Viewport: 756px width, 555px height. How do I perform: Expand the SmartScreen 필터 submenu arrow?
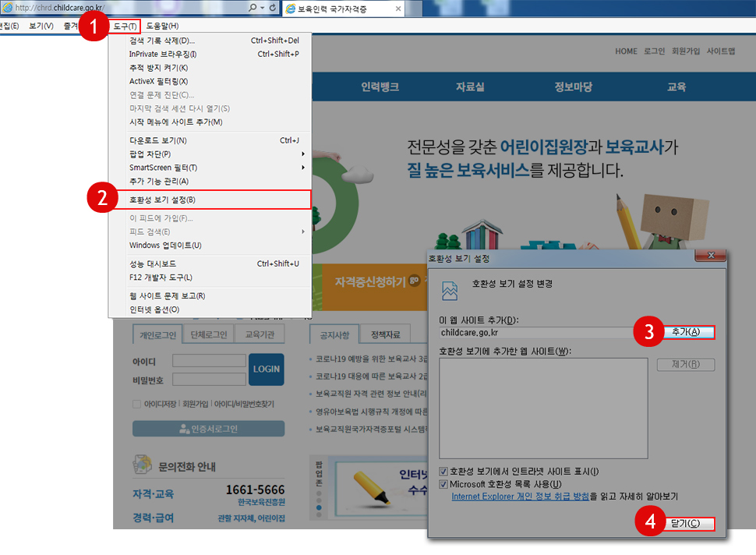304,167
